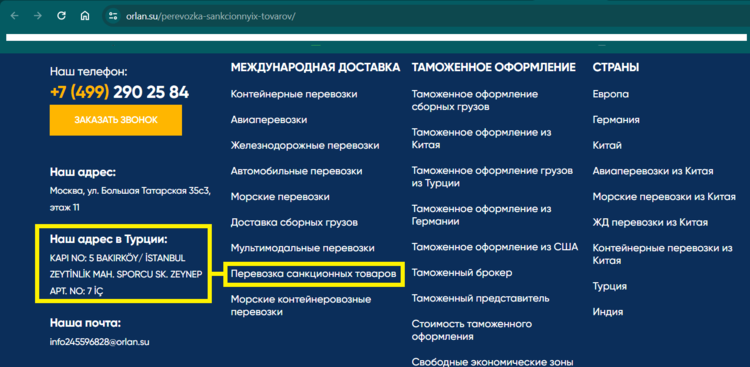The image size is (750, 367).
Task: Click the Наш телефон label
Action: point(89,72)
